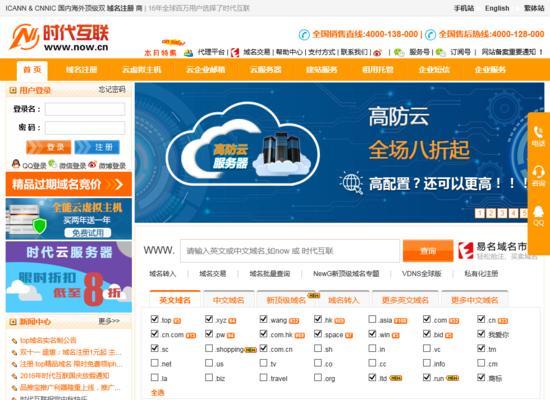The width and height of the screenshot is (550, 400).
Task: Check the .info domain checkbox
Action: pyautogui.click(x=427, y=362)
